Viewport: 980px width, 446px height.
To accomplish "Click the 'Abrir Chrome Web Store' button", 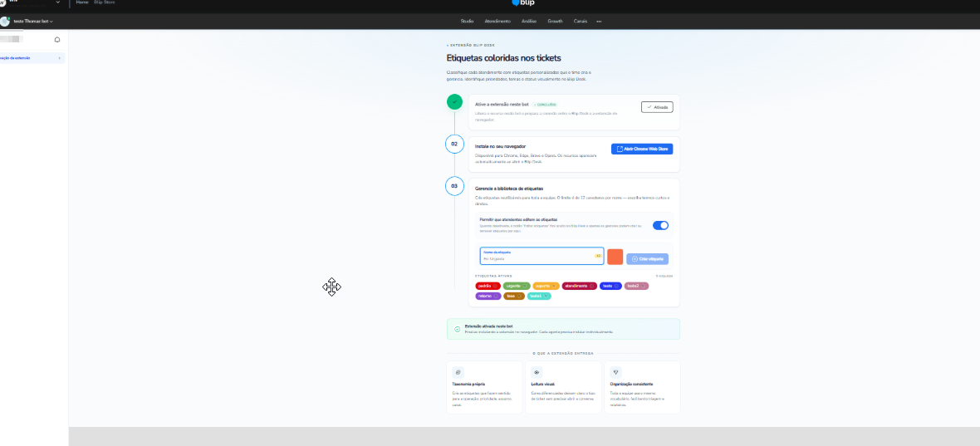I will tap(642, 149).
